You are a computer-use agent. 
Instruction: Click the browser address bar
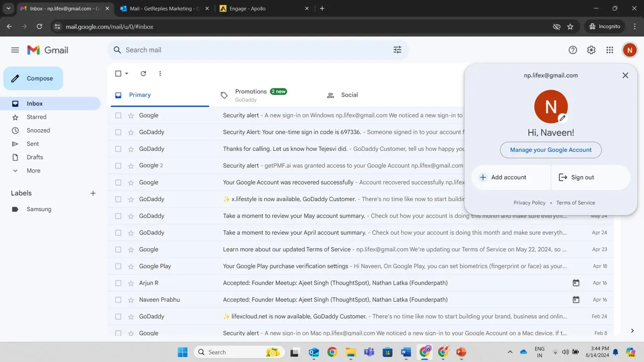[302, 27]
